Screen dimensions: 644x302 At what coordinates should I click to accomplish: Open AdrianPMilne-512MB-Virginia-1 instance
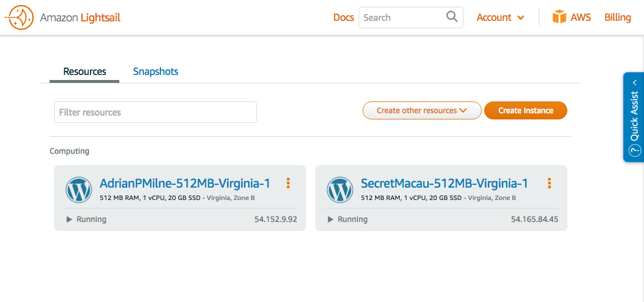(185, 183)
